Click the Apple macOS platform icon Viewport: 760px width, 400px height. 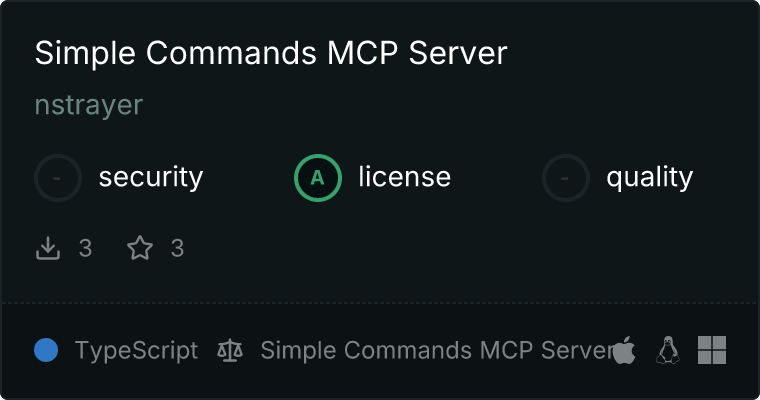624,350
